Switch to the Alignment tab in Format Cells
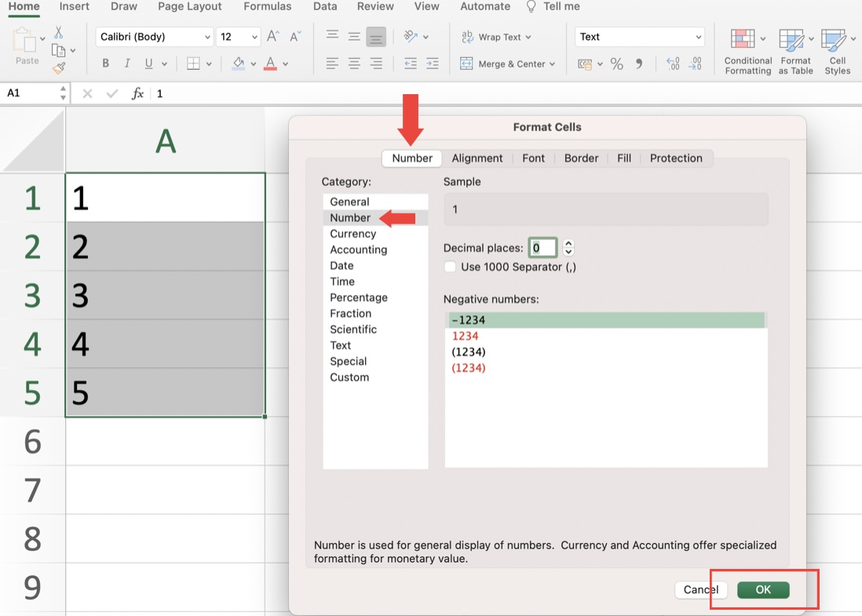 [x=477, y=159]
